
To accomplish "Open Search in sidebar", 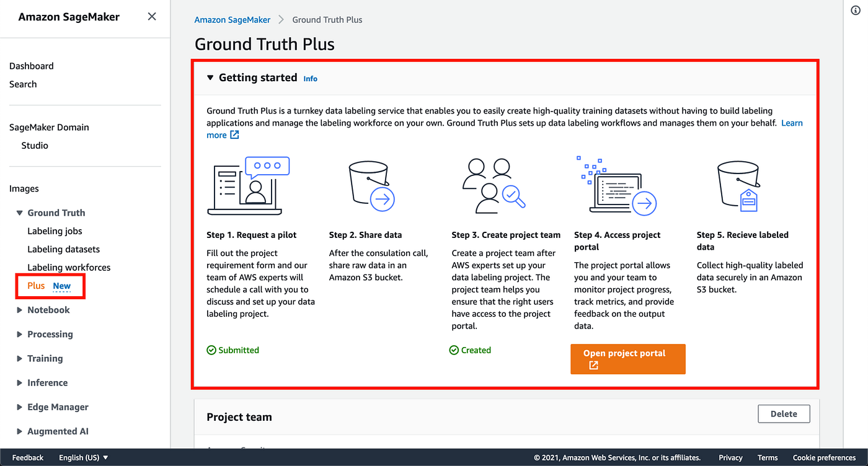I will [x=23, y=84].
